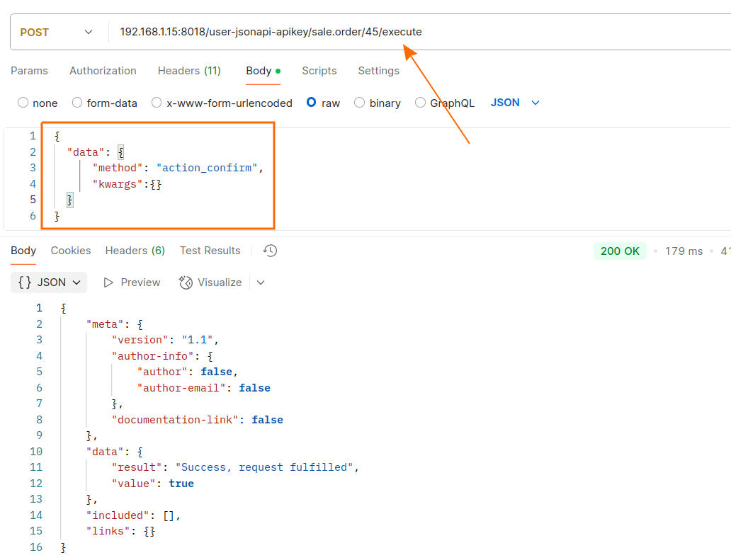Open the Settings request tab
Image resolution: width=731 pixels, height=560 pixels.
(x=378, y=71)
